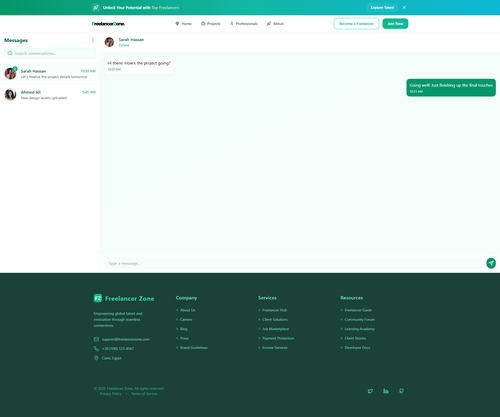Open the Projects nav item

211,24
